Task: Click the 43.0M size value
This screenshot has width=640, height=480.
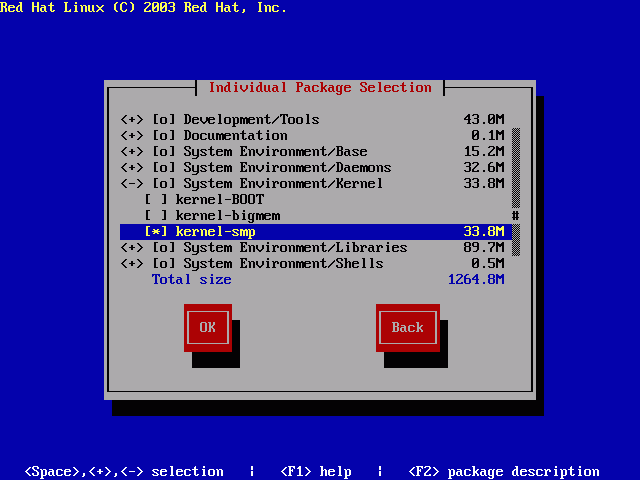Action: (x=484, y=120)
